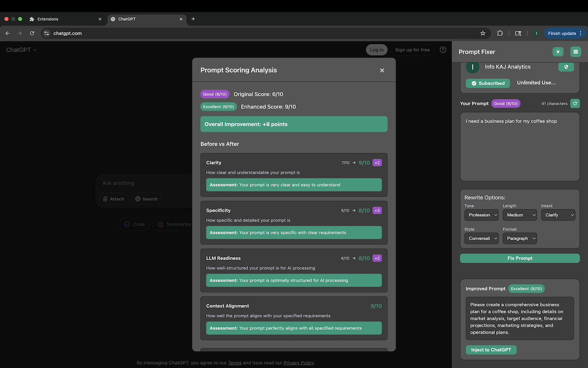Screen dimensions: 588x368
Task: Click the Excellent (8/10) badge by Improved Prompt
Action: click(526, 289)
